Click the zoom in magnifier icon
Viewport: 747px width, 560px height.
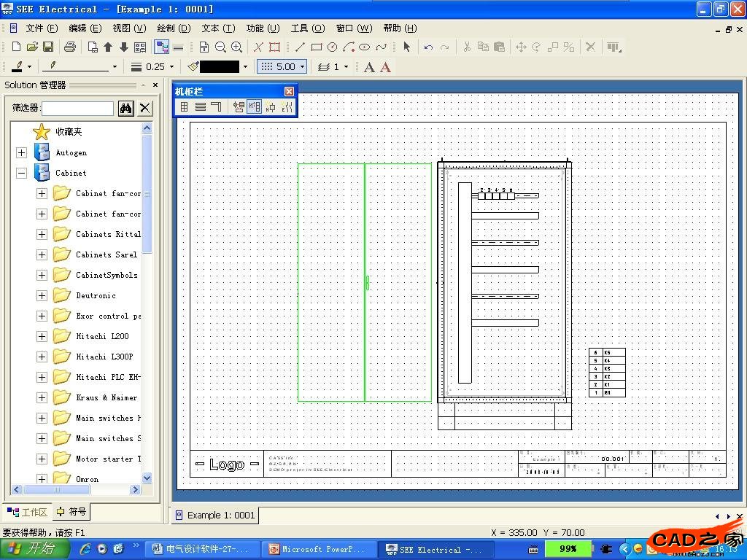pyautogui.click(x=236, y=47)
